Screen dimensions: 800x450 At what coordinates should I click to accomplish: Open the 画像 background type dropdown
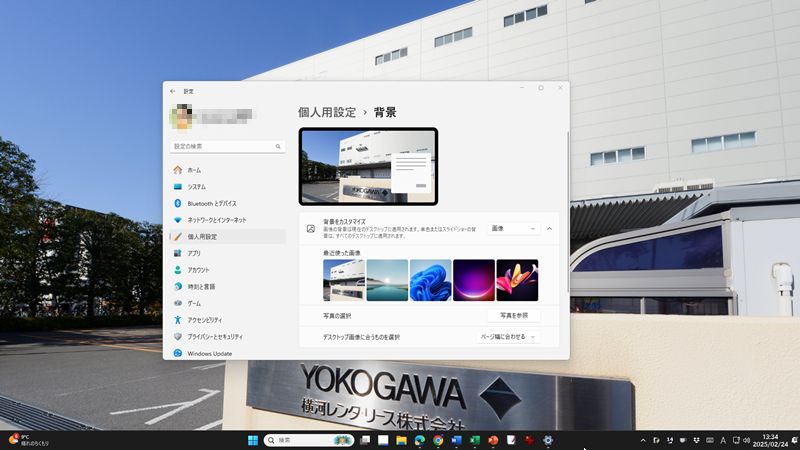click(x=513, y=229)
